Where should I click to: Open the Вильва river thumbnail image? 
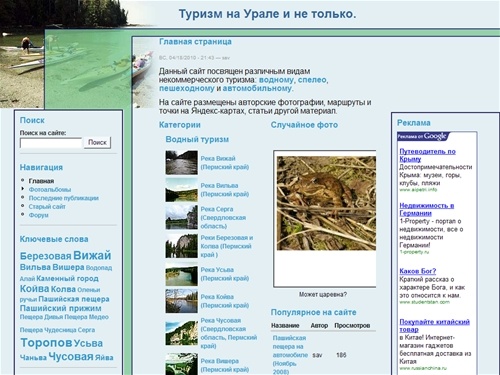(182, 190)
